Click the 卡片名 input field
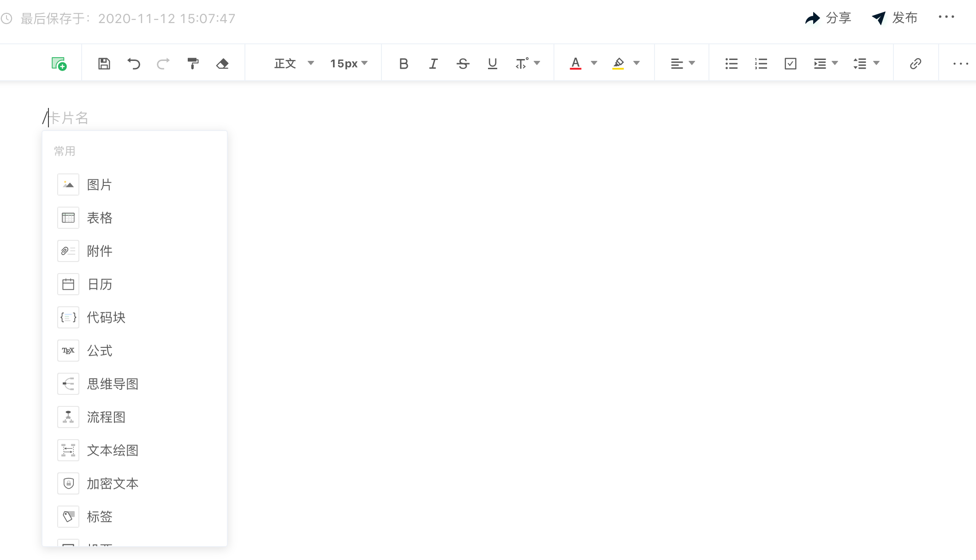 69,118
